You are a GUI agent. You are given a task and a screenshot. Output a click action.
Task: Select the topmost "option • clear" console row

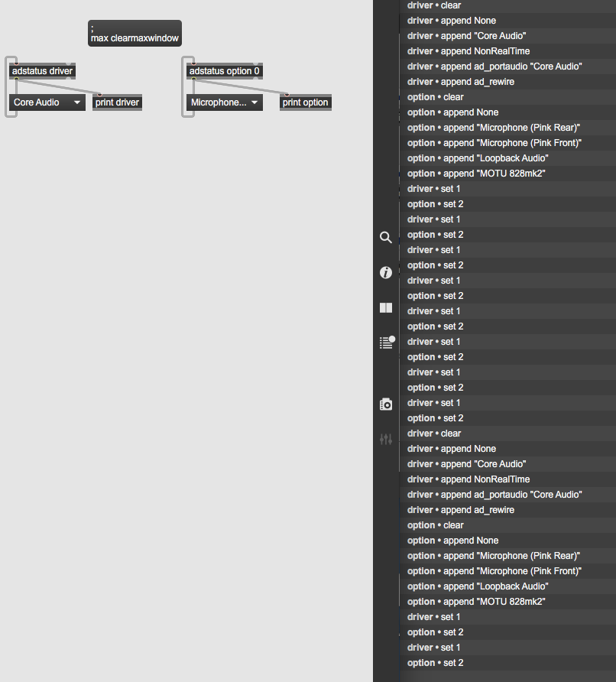click(x=507, y=97)
